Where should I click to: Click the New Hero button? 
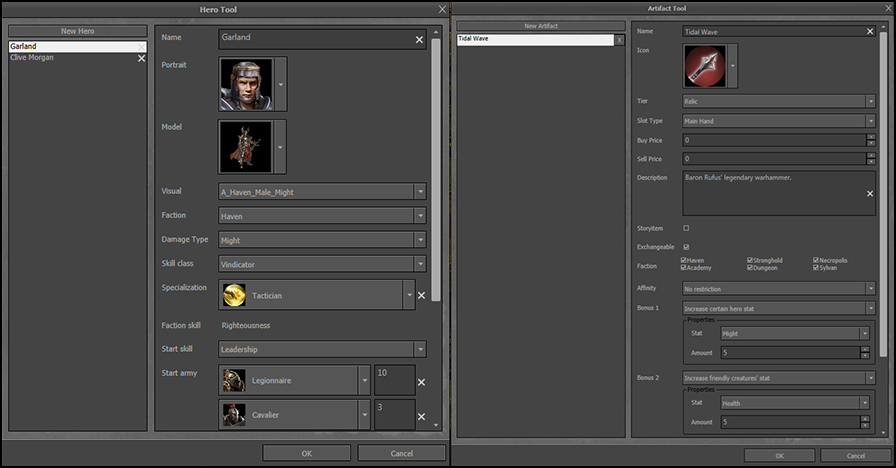78,31
